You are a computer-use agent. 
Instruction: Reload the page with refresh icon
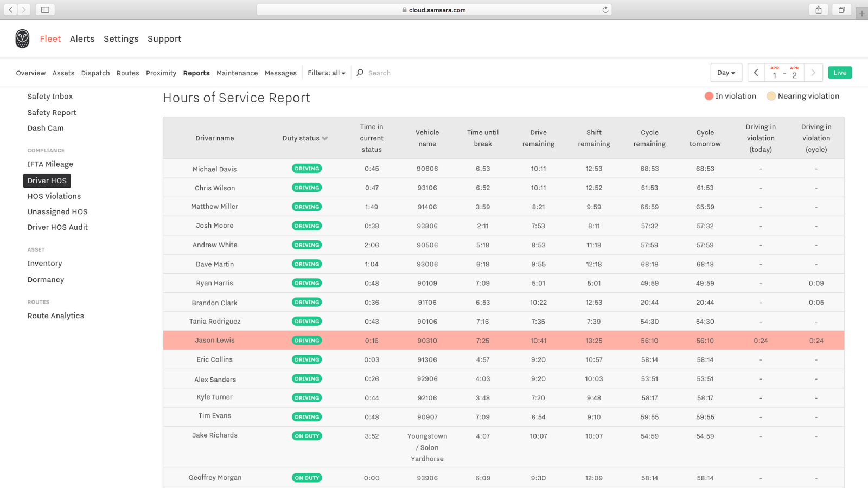pos(605,10)
